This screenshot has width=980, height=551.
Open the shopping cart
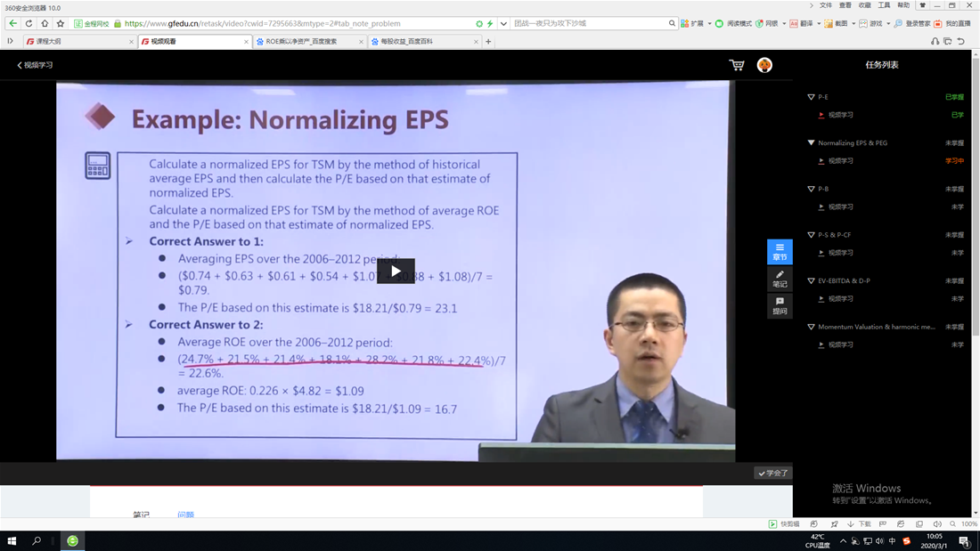click(737, 65)
